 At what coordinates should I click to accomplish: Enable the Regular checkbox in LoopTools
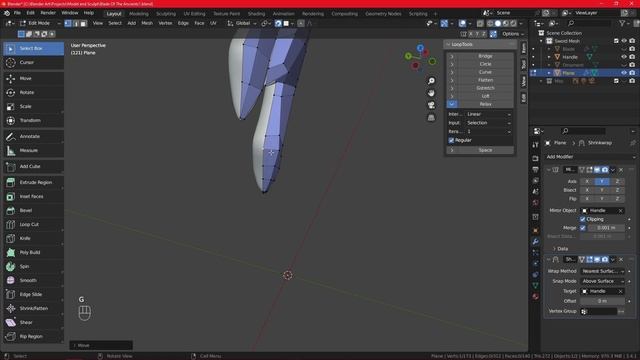pos(451,140)
